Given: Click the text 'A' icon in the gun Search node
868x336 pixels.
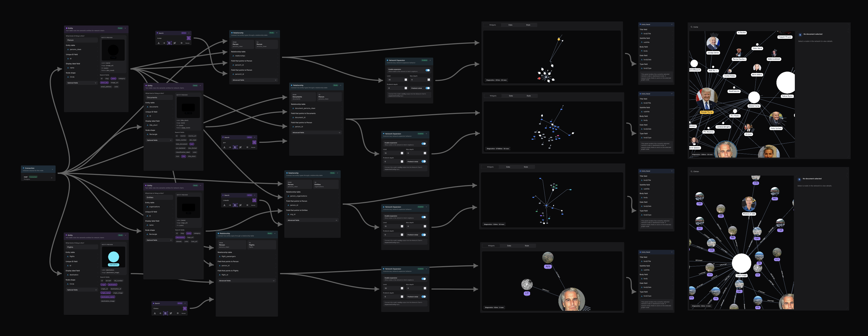Looking at the screenshot, I should point(224,147).
